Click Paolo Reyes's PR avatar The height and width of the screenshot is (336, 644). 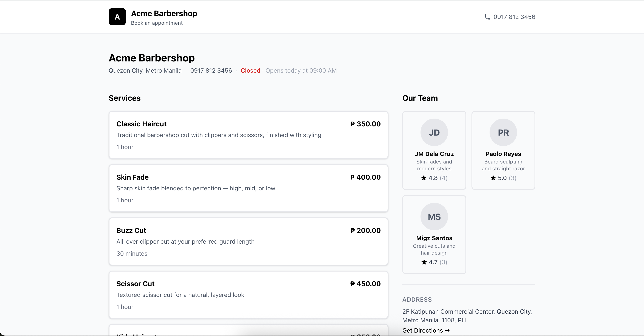[x=503, y=132]
